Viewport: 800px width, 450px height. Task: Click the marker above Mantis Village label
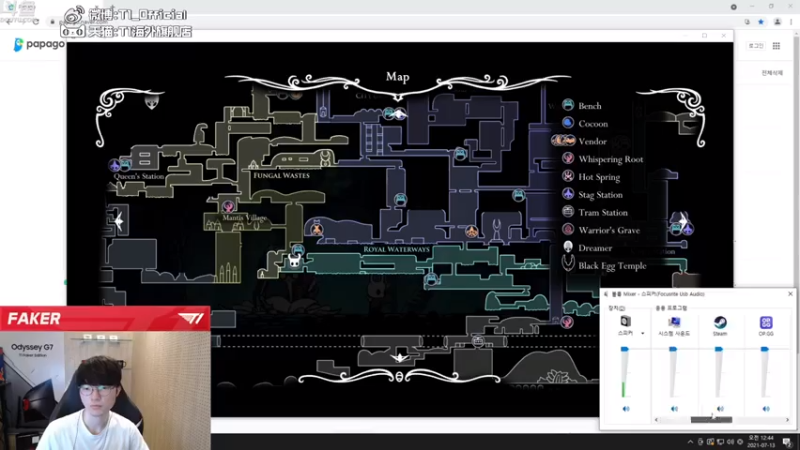tap(228, 206)
